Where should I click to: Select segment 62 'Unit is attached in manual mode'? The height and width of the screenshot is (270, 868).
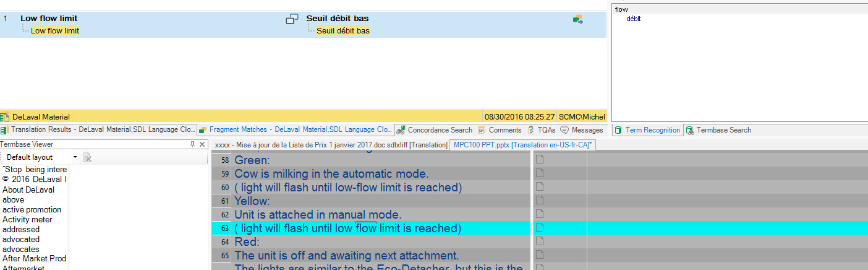click(x=318, y=215)
